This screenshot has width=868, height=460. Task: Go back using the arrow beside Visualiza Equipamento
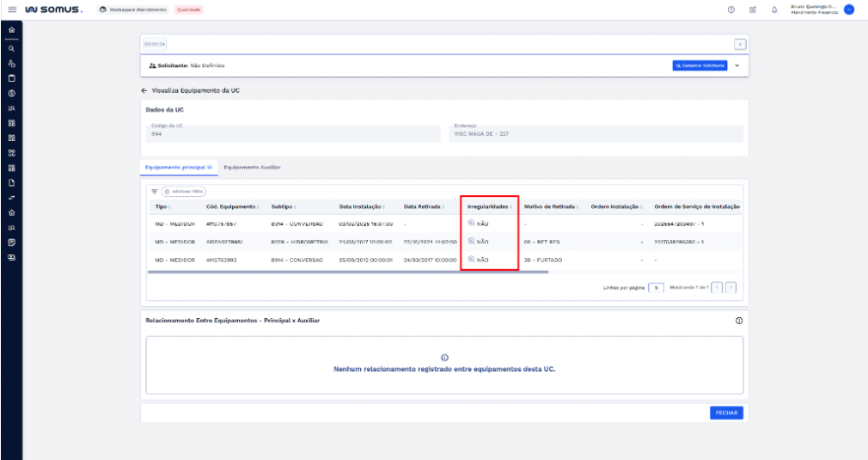[x=144, y=90]
